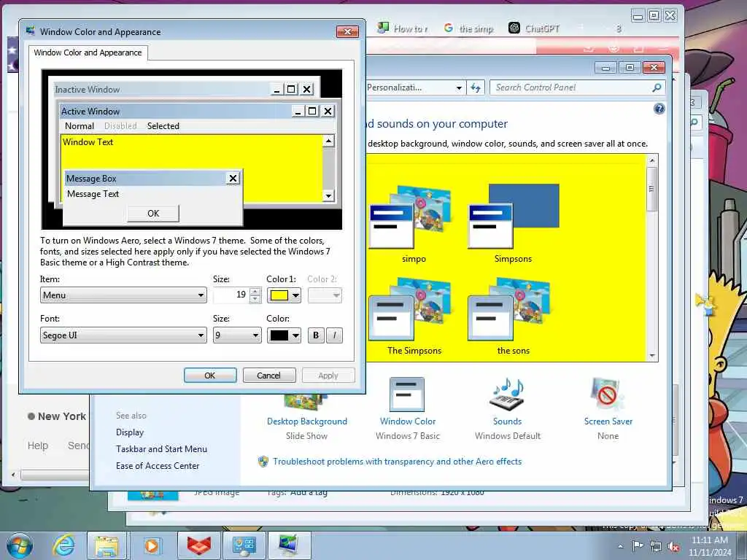This screenshot has width=747, height=560.
Task: Open Control Panel taskbar icon
Action: tap(244, 545)
